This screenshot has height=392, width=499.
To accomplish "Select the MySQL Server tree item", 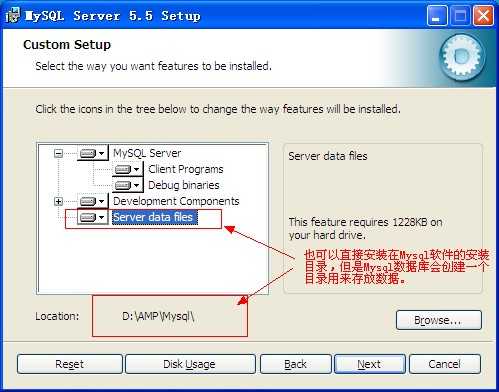I will [x=147, y=153].
